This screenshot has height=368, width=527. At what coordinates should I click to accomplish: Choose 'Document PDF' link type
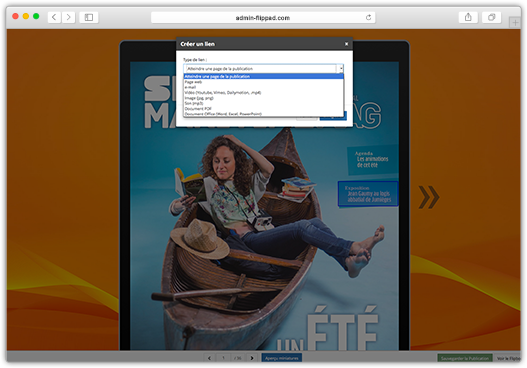tap(264, 109)
